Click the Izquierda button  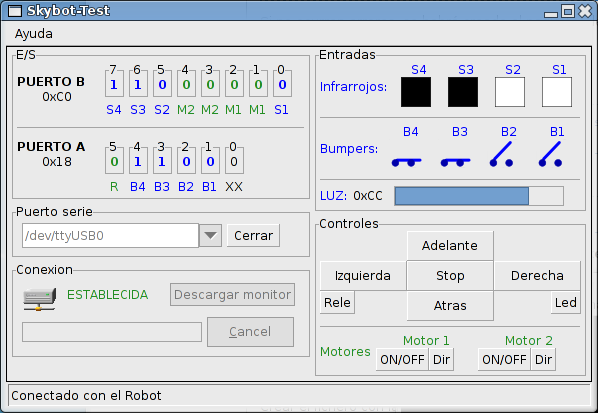pos(363,276)
